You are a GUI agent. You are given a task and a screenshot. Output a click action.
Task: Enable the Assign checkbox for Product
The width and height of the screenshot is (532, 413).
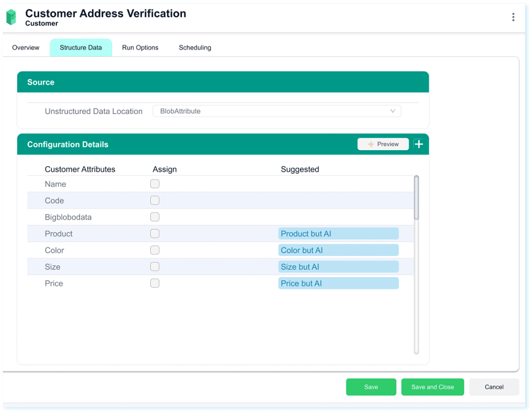coord(155,234)
